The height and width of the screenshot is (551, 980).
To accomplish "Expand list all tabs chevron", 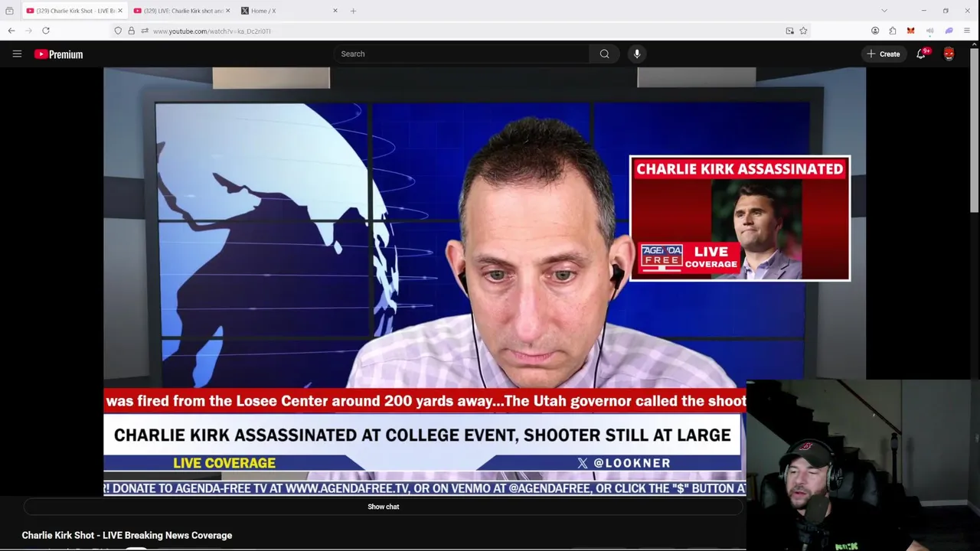I will 884,11.
